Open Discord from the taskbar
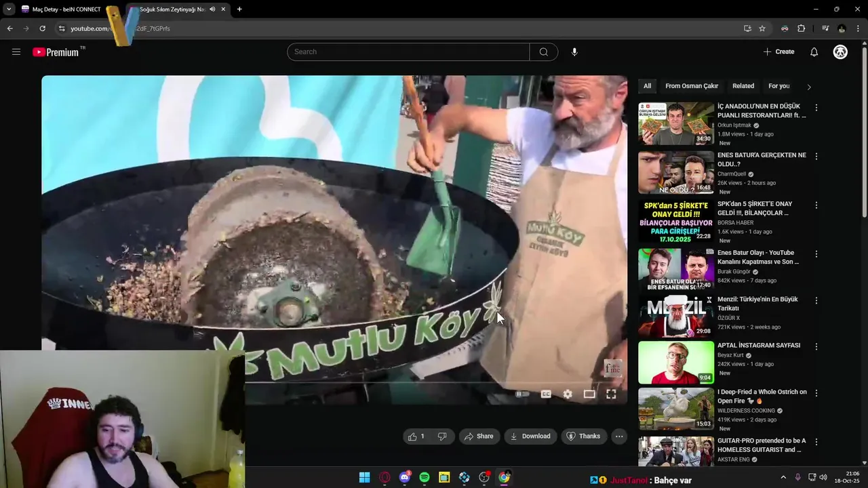The width and height of the screenshot is (868, 488). tap(405, 477)
